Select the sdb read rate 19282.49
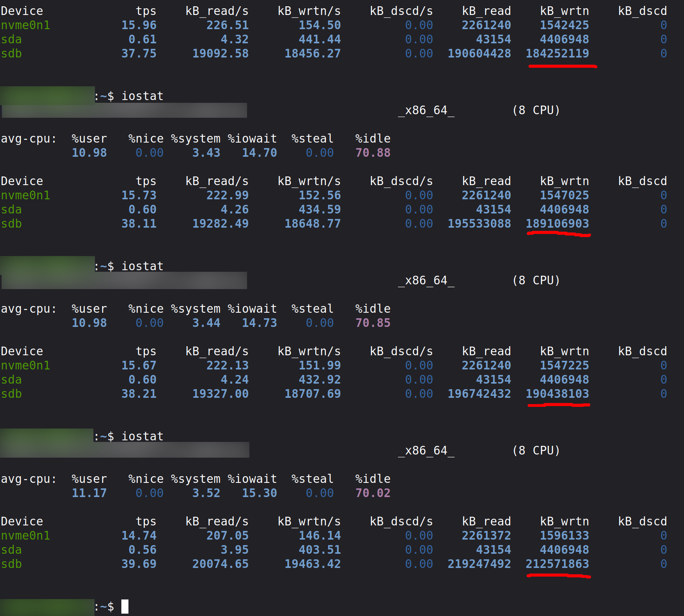 coord(220,224)
